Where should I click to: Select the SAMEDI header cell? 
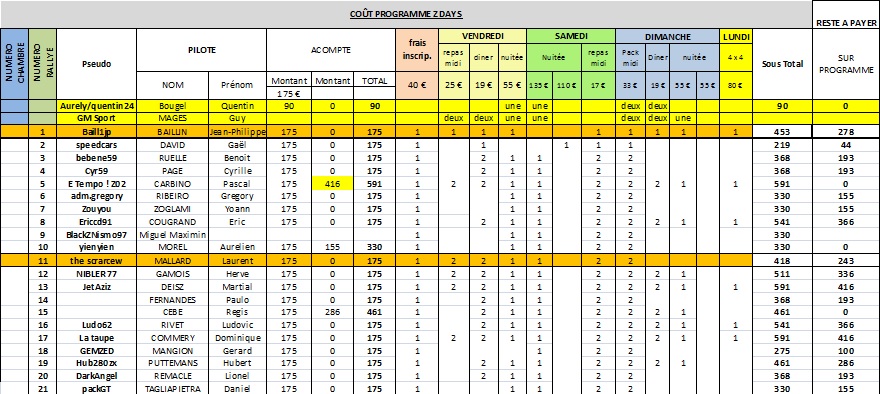point(571,36)
